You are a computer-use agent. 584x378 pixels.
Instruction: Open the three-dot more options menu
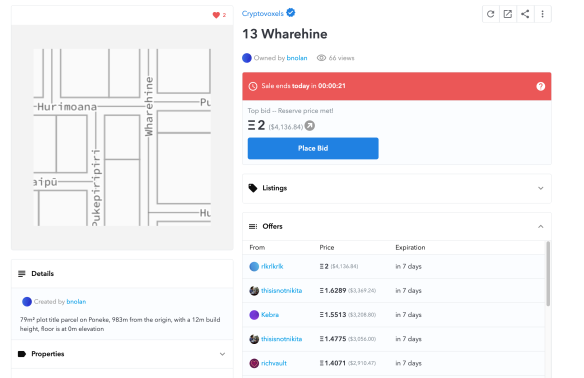tap(542, 14)
